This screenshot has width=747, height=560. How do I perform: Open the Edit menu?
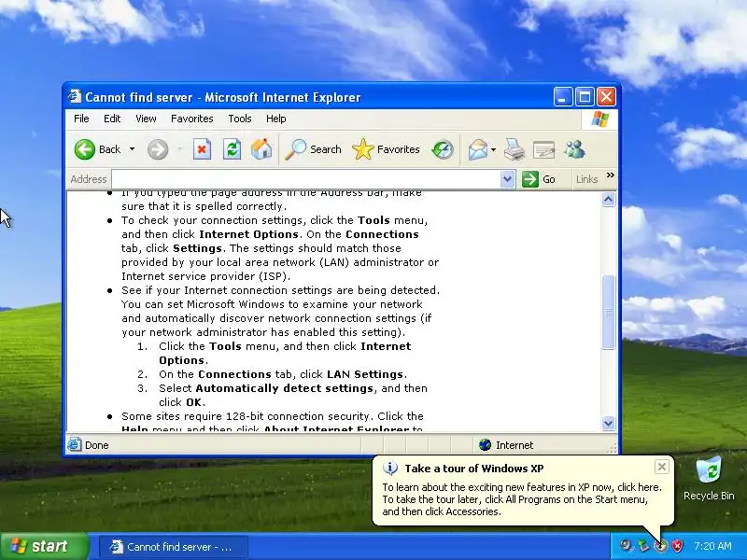point(112,119)
